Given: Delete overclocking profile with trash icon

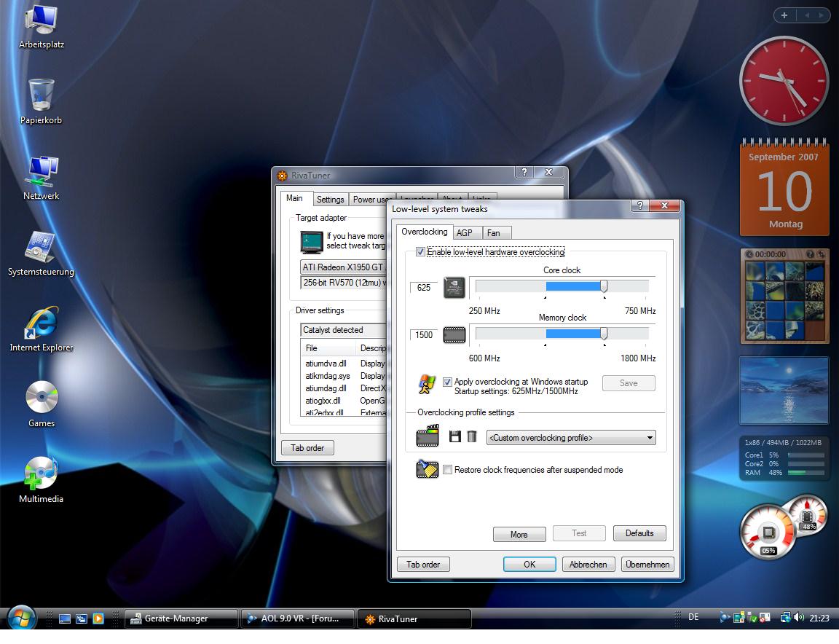Looking at the screenshot, I should tap(471, 437).
